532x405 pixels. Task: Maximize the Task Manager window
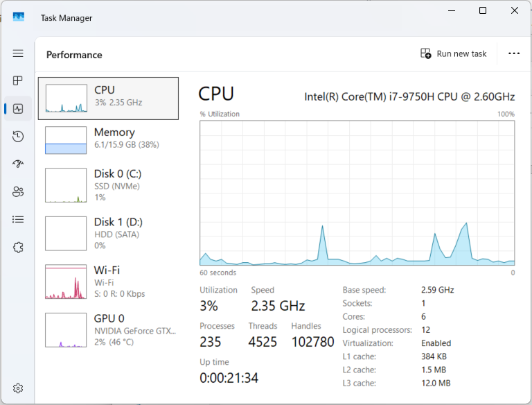[483, 10]
